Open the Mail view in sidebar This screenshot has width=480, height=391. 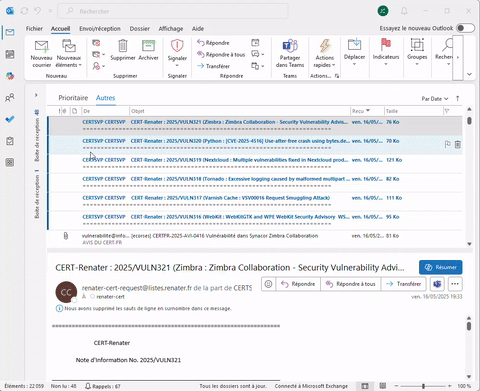[10, 32]
